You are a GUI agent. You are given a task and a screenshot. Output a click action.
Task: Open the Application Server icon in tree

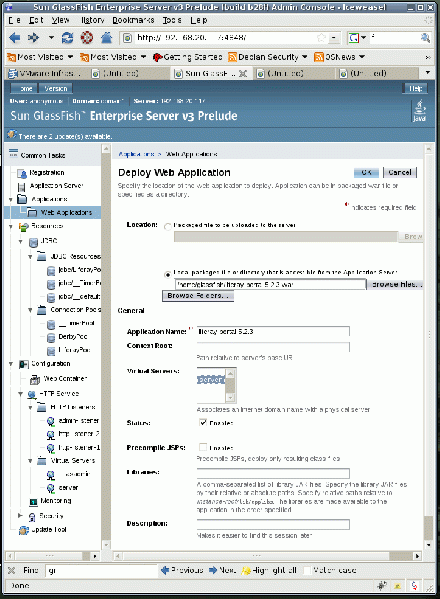tap(22, 187)
